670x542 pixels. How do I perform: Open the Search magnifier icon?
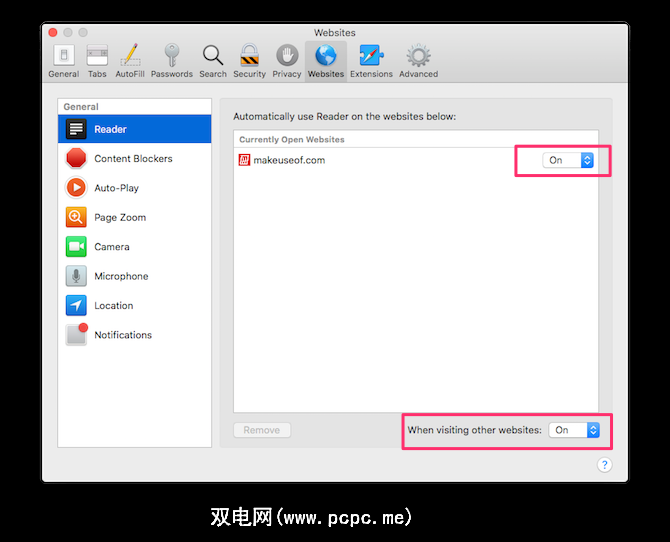click(x=213, y=56)
